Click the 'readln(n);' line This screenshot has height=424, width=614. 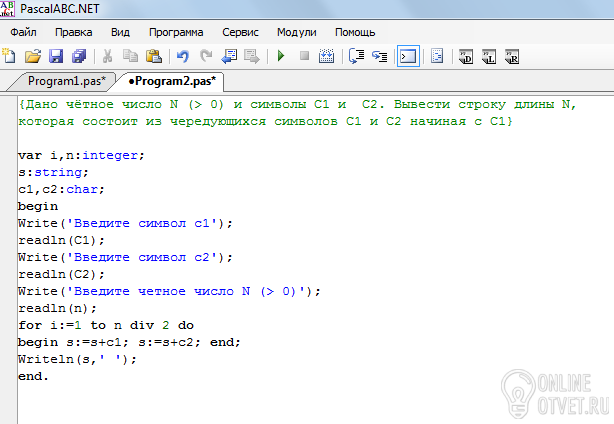(57, 309)
